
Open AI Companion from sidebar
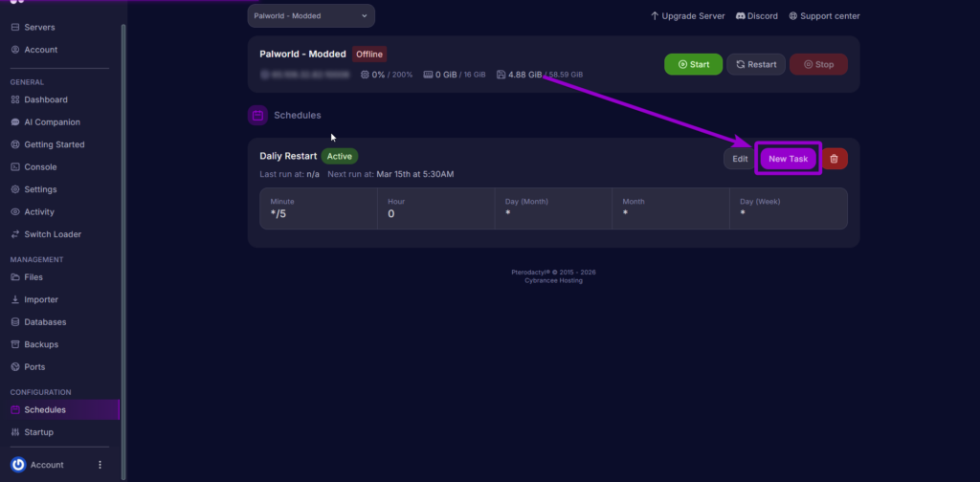coord(52,122)
